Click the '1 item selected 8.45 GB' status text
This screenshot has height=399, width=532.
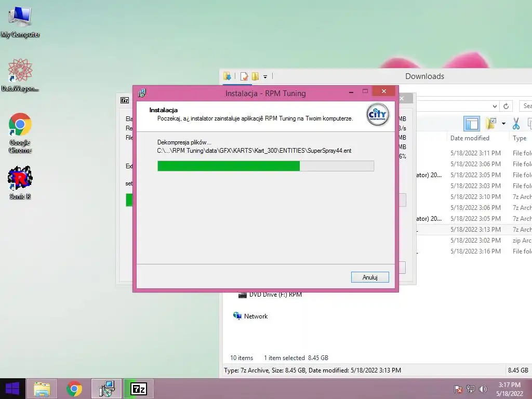pyautogui.click(x=296, y=357)
